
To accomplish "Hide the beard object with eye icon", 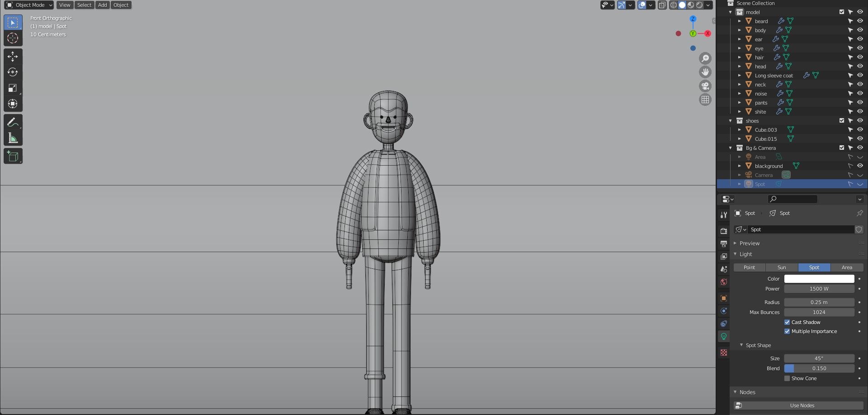I will [860, 21].
